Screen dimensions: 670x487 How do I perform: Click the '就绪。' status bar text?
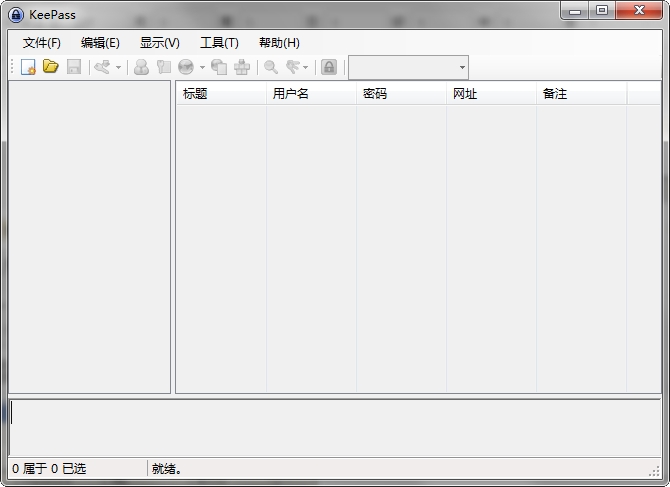[167, 469]
